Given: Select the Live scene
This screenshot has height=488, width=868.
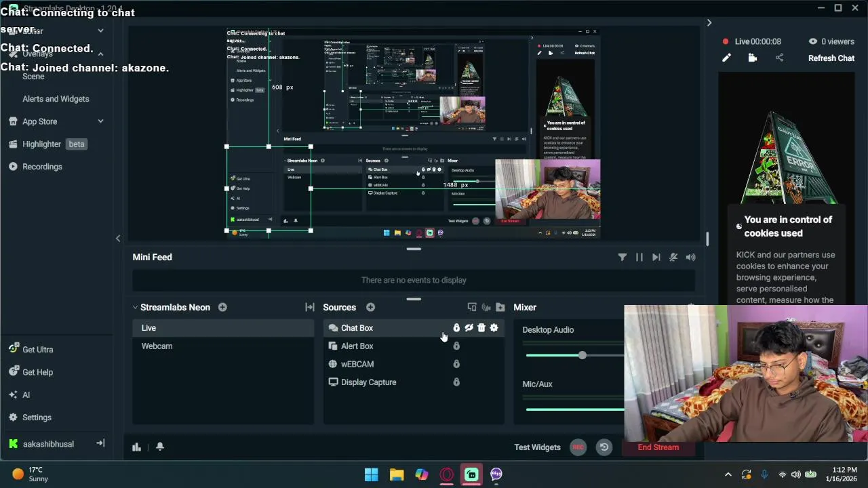Looking at the screenshot, I should pyautogui.click(x=223, y=328).
